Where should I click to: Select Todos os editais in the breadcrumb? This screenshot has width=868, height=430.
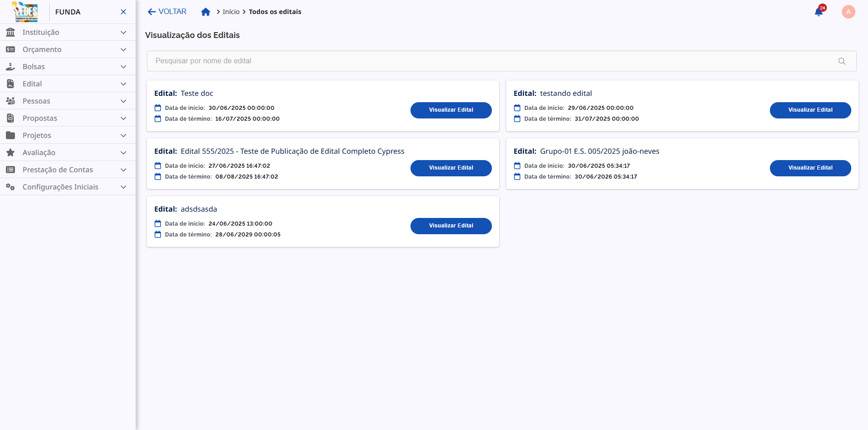pos(275,12)
